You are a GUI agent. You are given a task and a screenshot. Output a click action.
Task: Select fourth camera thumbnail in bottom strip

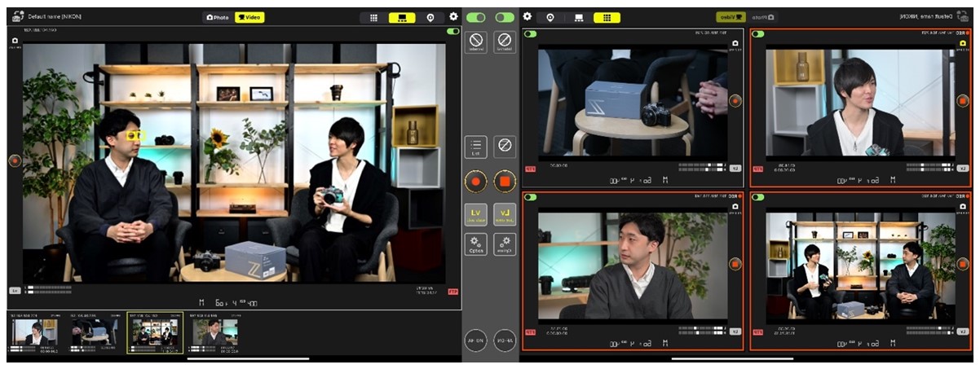coord(215,332)
